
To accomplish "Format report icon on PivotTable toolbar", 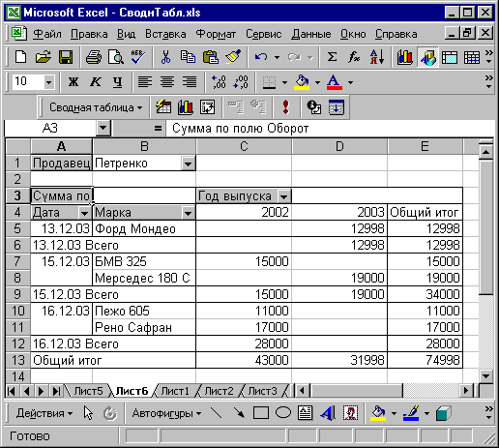I will (163, 107).
